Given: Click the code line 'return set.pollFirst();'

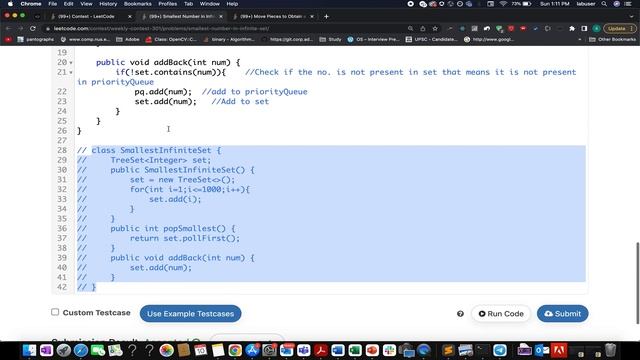Looking at the screenshot, I should 184,238.
